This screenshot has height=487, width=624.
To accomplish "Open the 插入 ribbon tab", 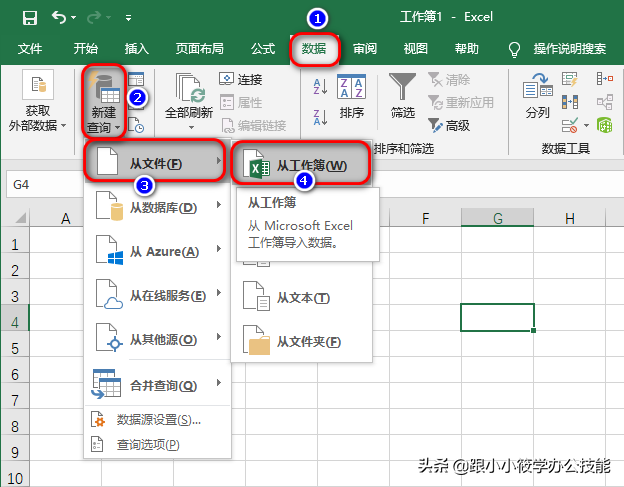I will [x=136, y=49].
